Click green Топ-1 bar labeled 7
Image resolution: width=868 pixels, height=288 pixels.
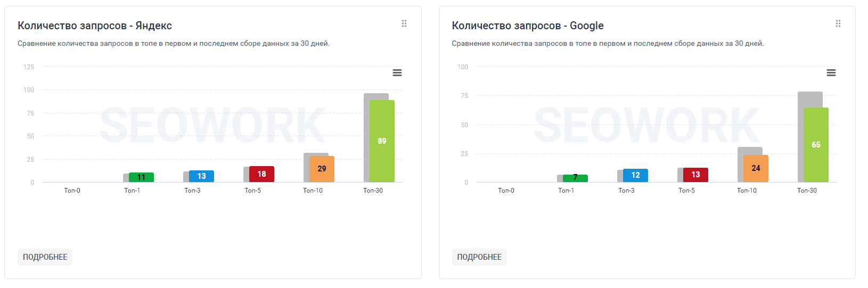coord(575,178)
